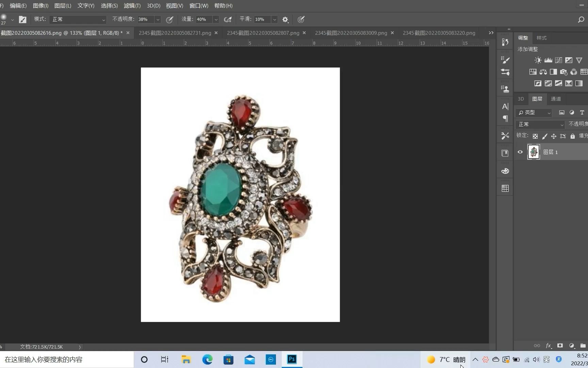Add a Gradient Map adjustment
This screenshot has width=588, height=368.
pos(579,83)
